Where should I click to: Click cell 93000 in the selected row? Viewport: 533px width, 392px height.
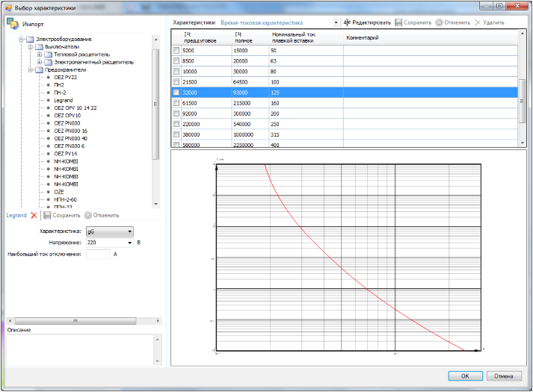250,93
